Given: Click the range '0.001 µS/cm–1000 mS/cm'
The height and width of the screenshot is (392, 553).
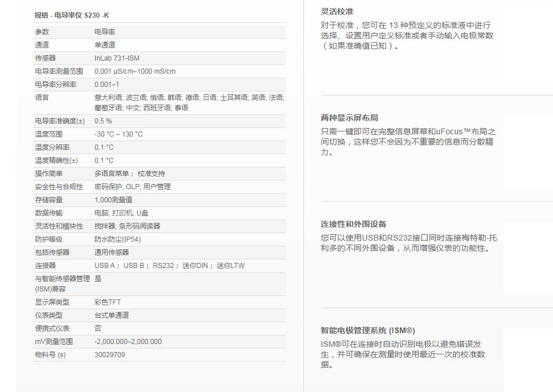Looking at the screenshot, I should pyautogui.click(x=135, y=71).
